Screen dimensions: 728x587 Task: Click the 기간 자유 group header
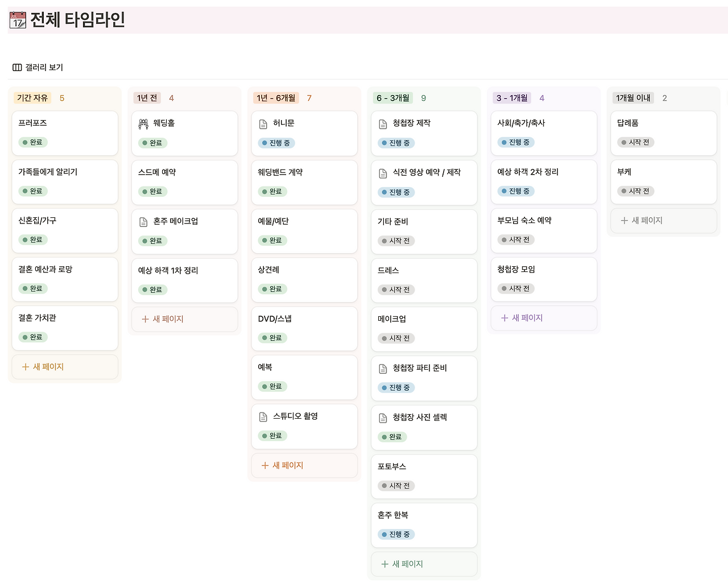[x=32, y=97]
